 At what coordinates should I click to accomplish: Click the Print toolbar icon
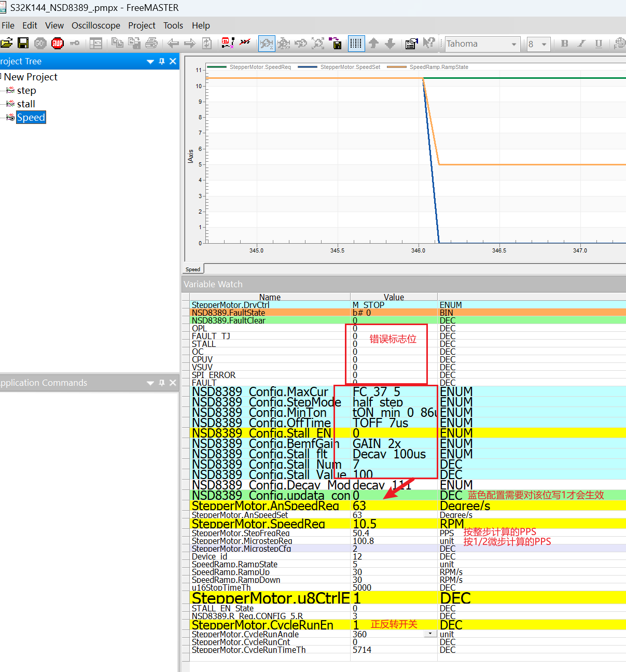coord(151,44)
